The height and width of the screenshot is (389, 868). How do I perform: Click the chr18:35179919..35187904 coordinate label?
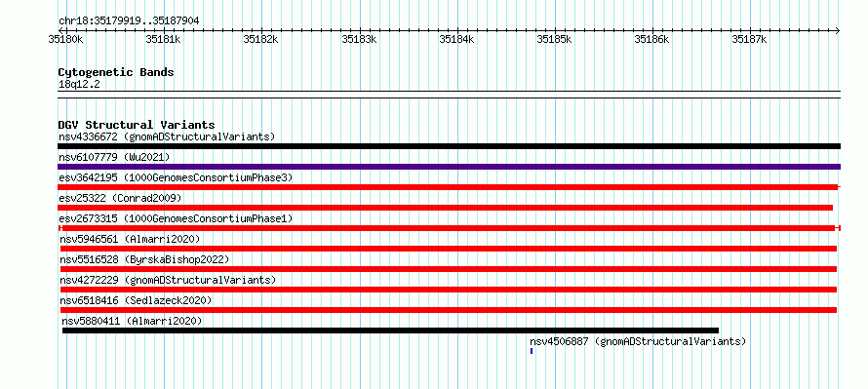pyautogui.click(x=129, y=21)
